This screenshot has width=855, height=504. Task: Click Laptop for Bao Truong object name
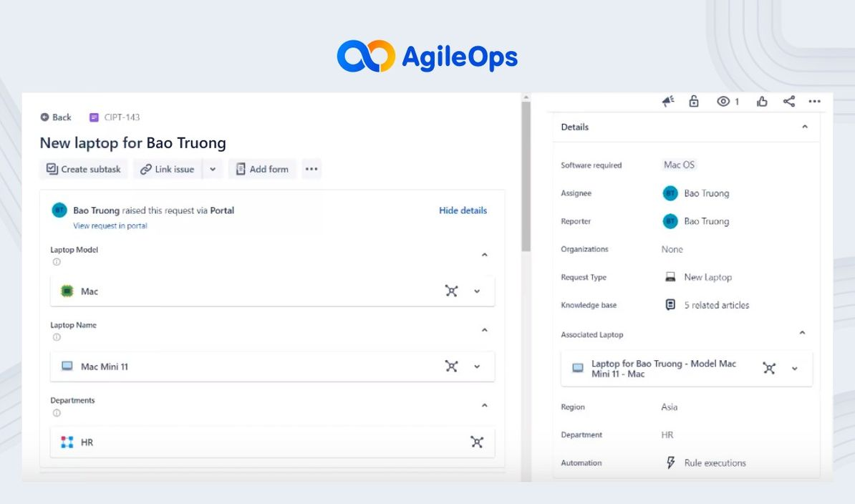[x=664, y=368]
